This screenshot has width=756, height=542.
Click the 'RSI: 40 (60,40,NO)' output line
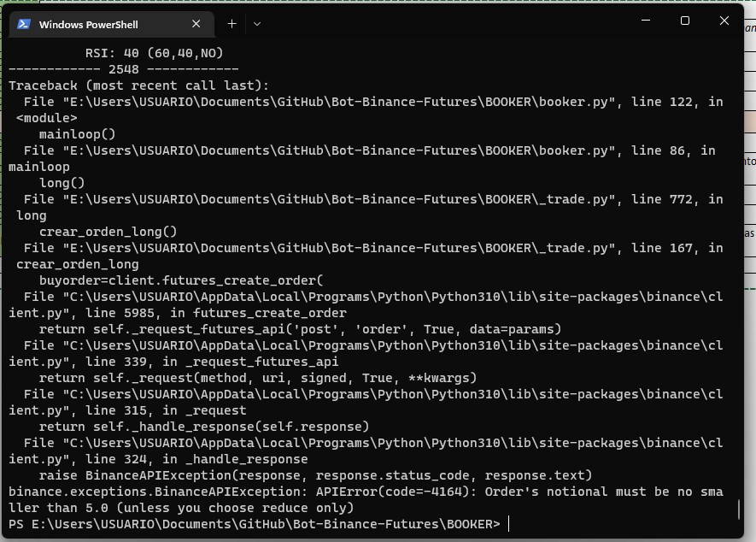(154, 53)
